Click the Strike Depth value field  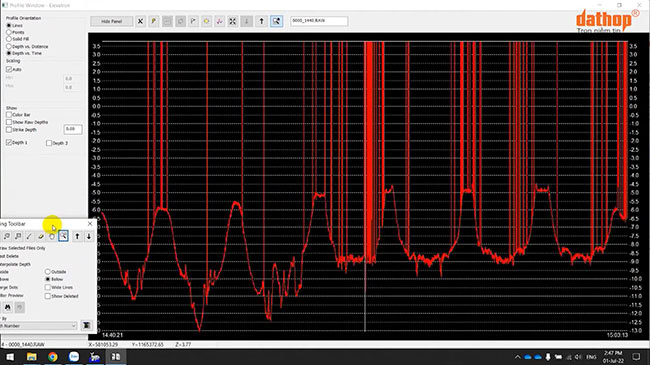(x=73, y=129)
